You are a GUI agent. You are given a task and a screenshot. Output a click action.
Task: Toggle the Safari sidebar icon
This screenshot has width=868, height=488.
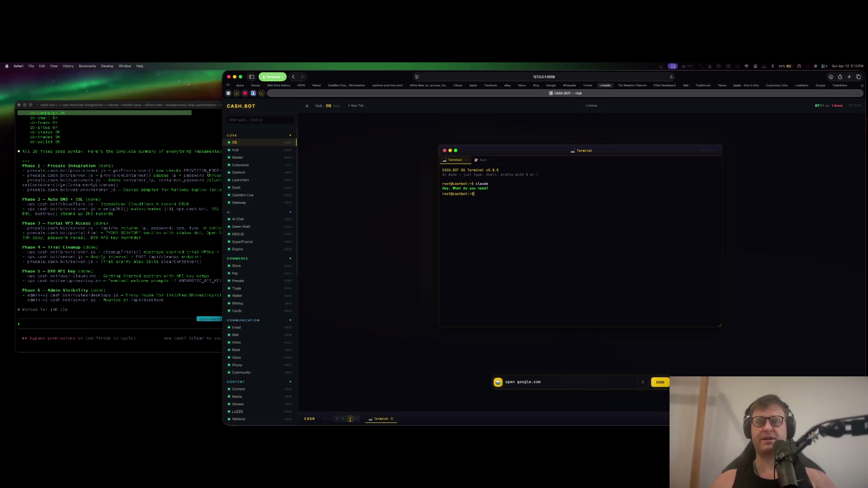[251, 77]
